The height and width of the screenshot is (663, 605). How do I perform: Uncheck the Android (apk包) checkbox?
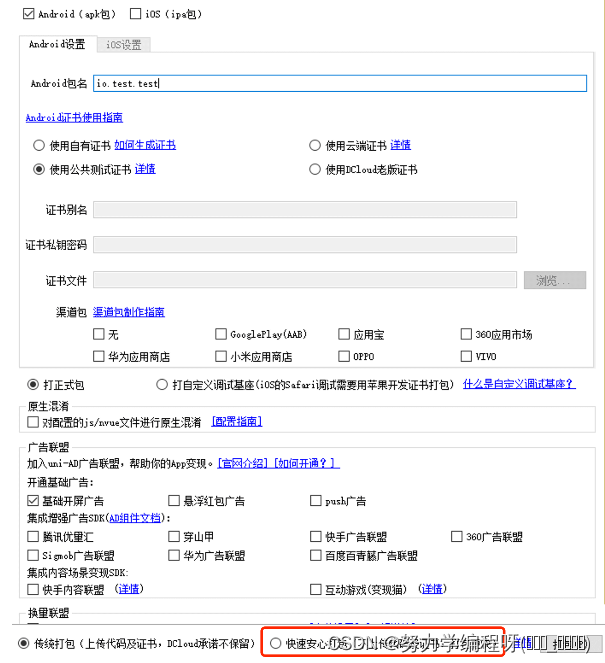point(28,14)
